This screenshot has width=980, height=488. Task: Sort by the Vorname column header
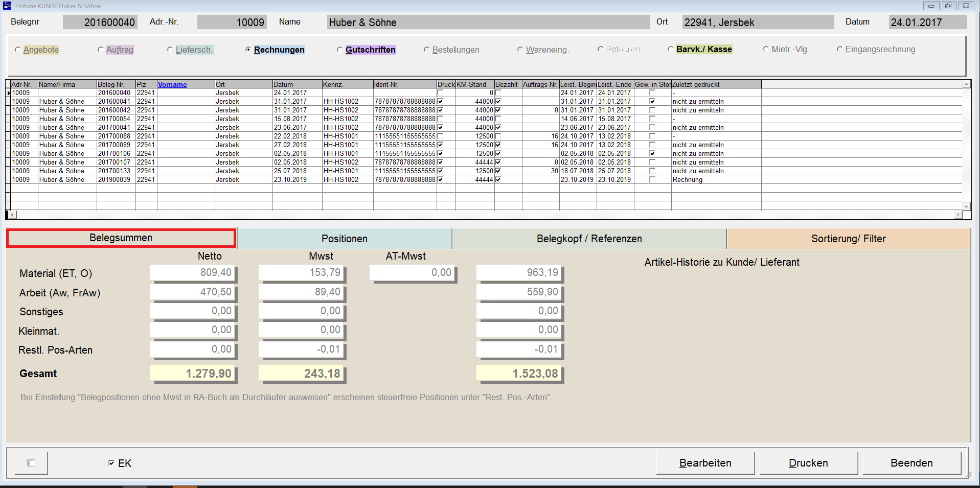click(186, 84)
